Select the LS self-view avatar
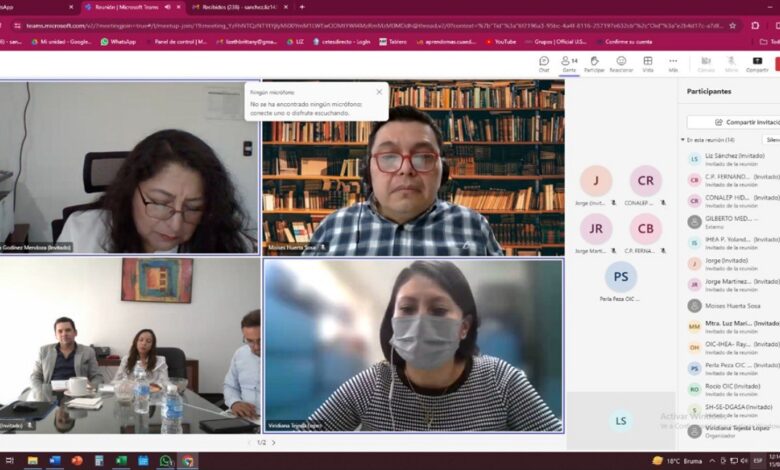780x470 pixels. point(621,421)
